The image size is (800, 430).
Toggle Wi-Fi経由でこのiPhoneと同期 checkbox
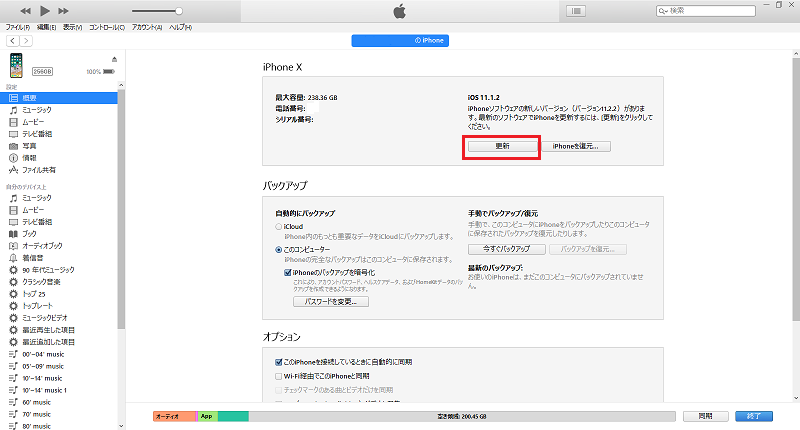pos(279,376)
